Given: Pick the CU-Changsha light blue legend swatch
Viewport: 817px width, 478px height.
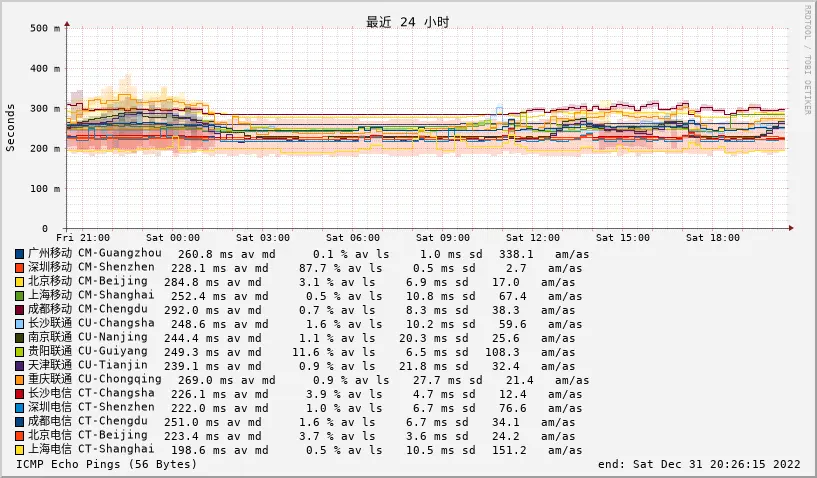Looking at the screenshot, I should pos(20,324).
